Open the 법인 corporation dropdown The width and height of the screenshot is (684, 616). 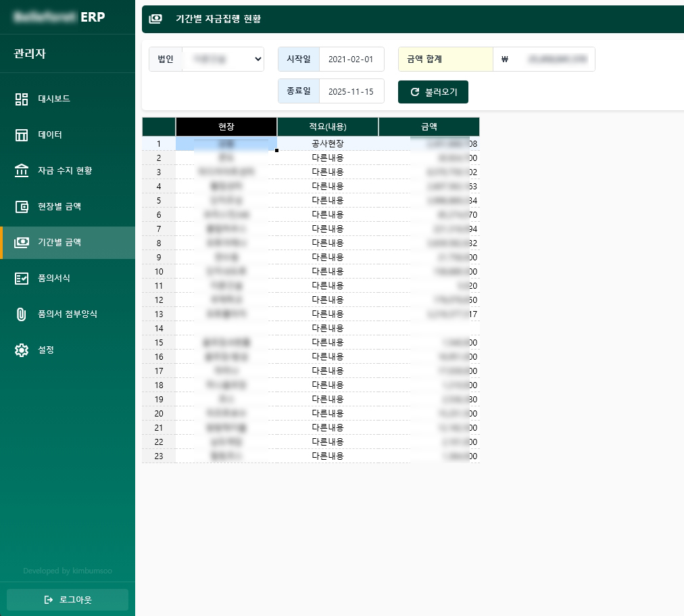pos(223,59)
